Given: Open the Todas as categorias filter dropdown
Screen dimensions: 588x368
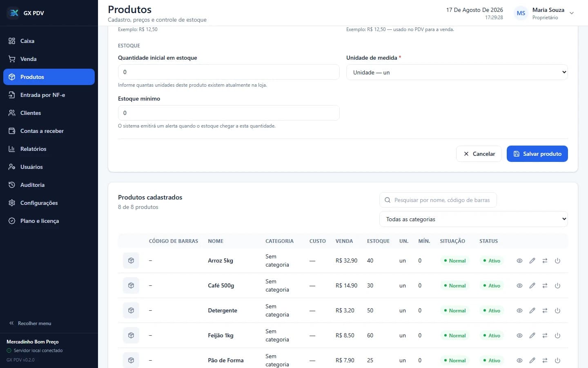Looking at the screenshot, I should [474, 219].
